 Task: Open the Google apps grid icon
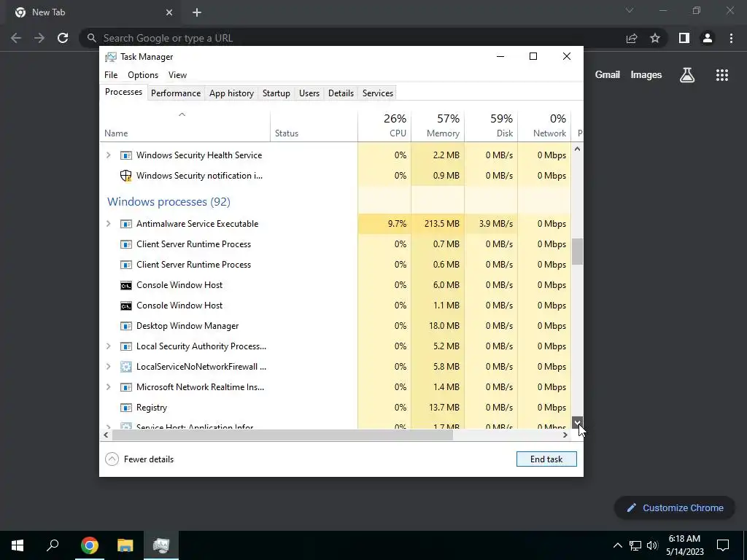[x=721, y=75]
